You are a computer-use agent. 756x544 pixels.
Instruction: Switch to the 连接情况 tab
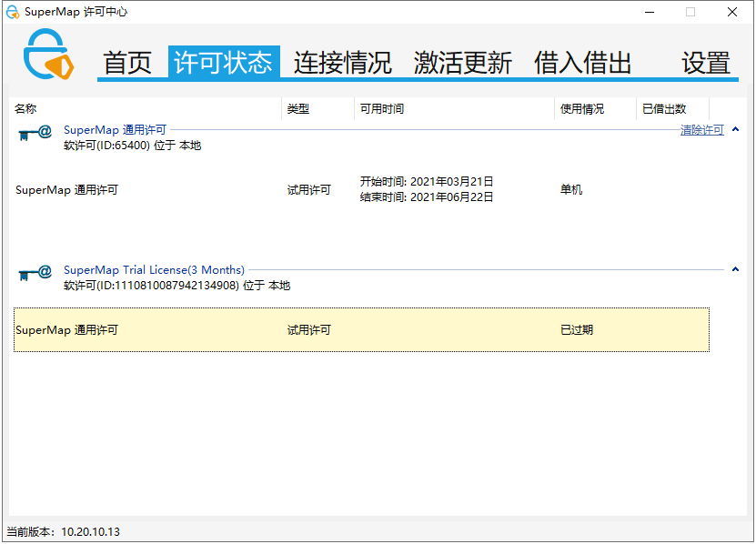(342, 63)
